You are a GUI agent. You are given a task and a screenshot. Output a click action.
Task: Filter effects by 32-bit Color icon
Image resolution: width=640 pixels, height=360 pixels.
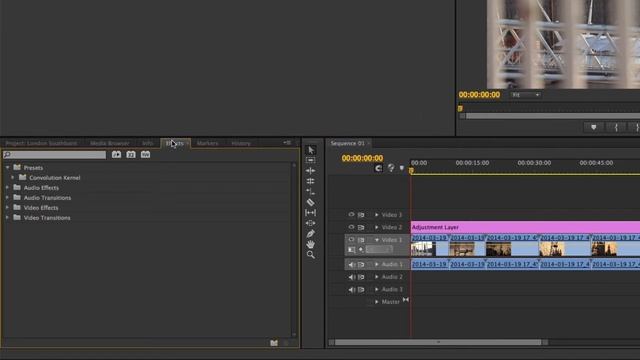[x=131, y=155]
